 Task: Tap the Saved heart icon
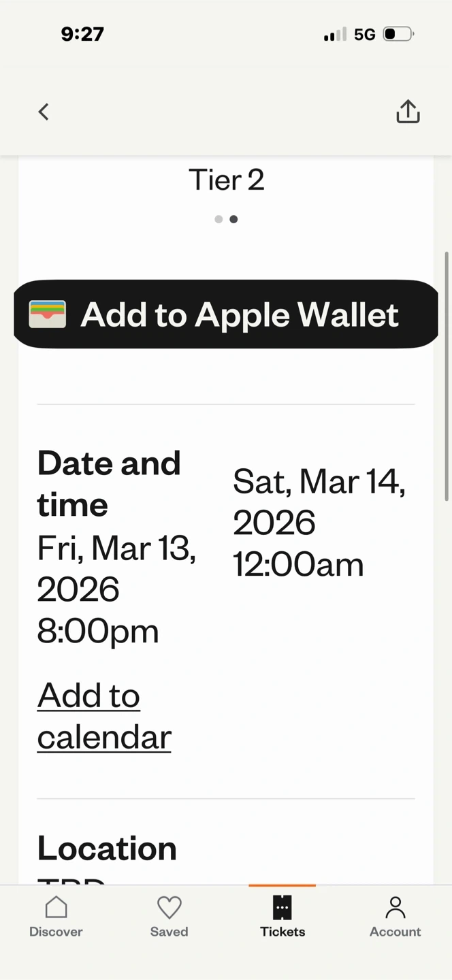click(x=169, y=907)
